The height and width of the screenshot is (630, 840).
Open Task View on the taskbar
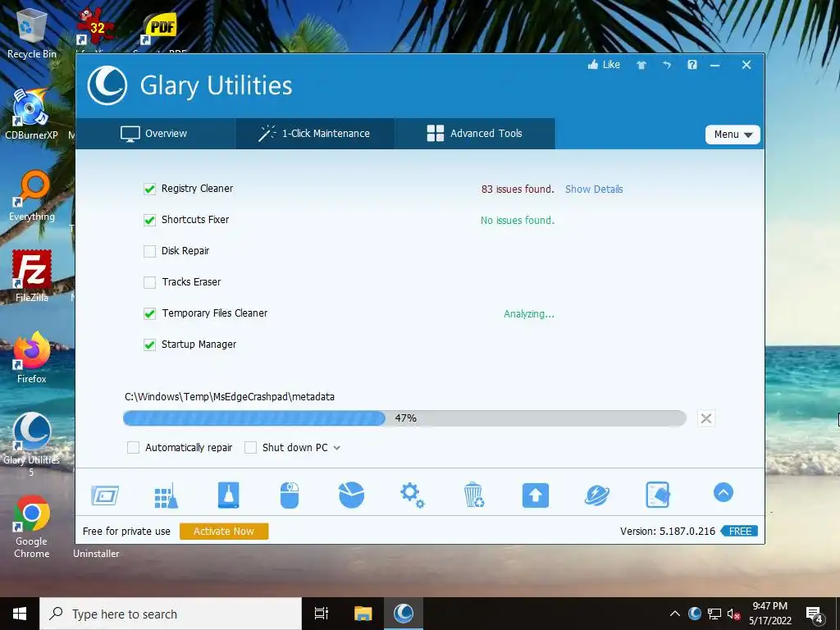(322, 614)
